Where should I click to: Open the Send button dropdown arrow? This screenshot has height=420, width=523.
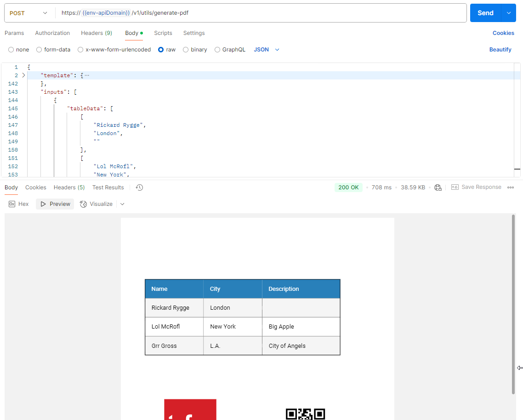point(509,13)
